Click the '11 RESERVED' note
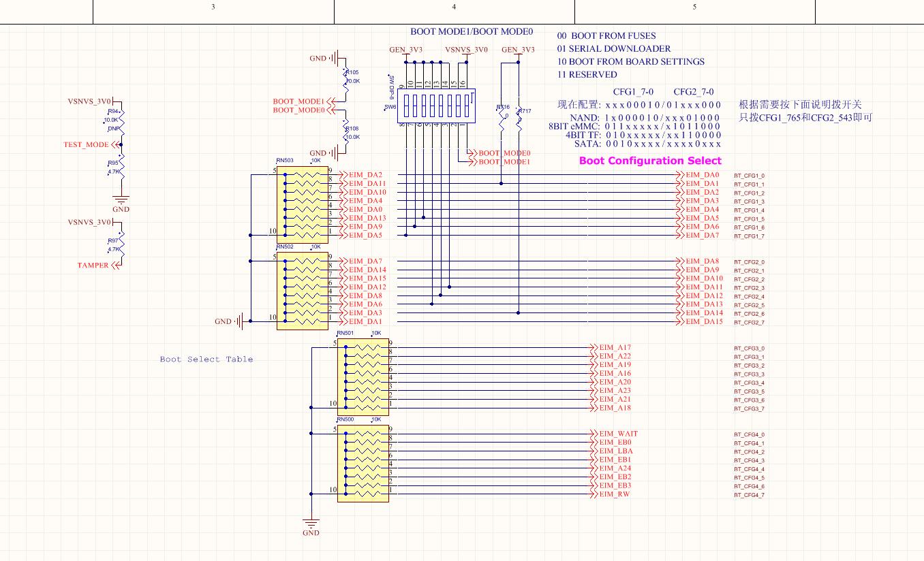 pos(587,74)
